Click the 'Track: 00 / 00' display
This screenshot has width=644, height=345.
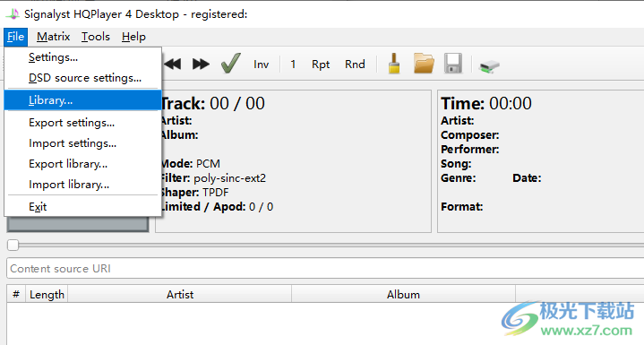click(213, 104)
